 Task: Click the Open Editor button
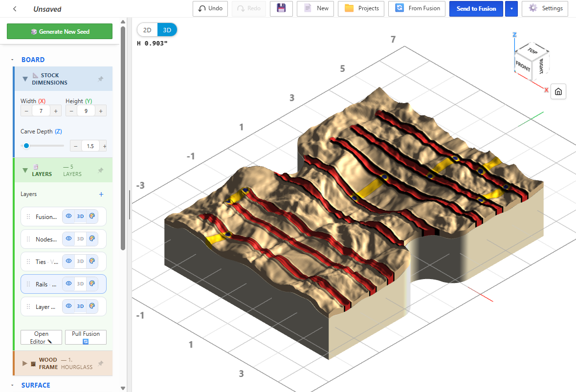[x=41, y=337]
